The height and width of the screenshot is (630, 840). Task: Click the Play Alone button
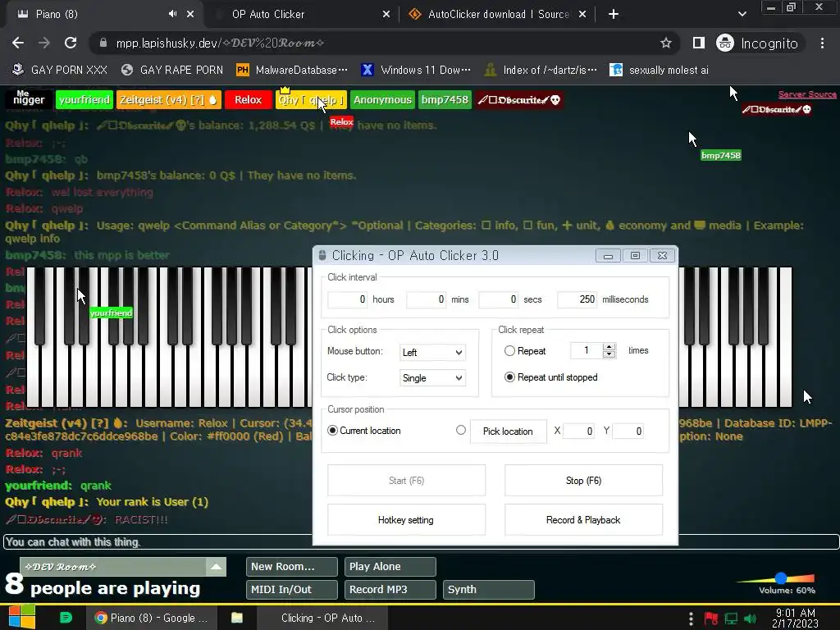click(390, 566)
